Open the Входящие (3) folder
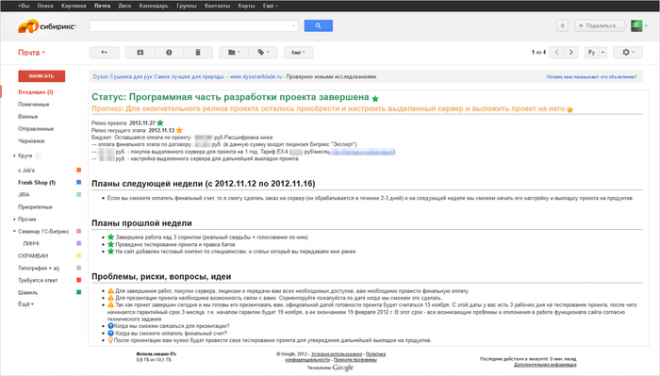The image size is (660, 376). pos(36,92)
